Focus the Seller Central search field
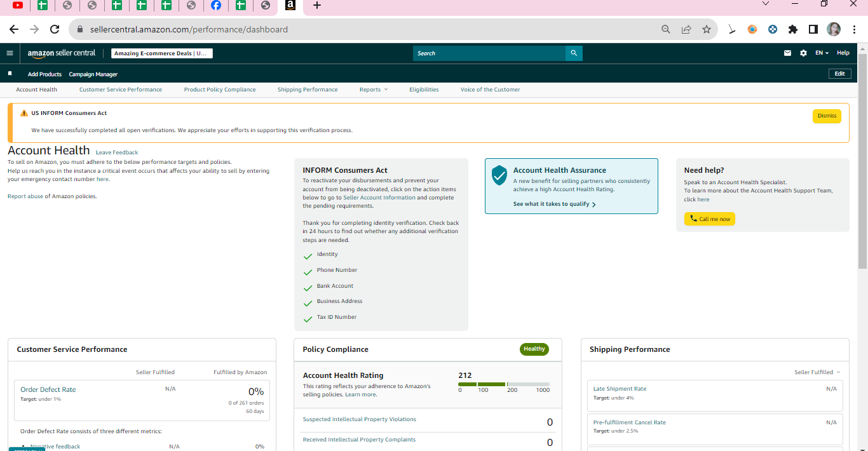Viewport: 868px width, 451px height. [489, 53]
